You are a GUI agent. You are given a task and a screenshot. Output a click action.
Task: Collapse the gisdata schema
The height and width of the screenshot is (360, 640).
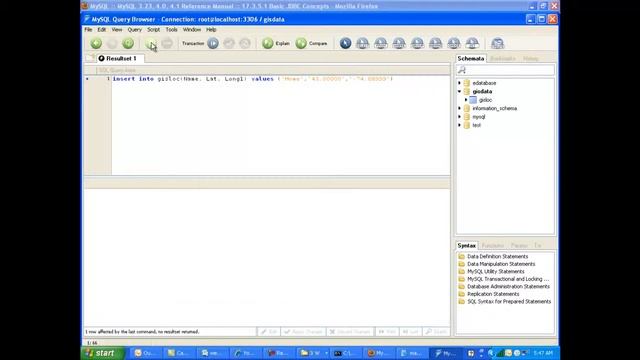tap(460, 91)
